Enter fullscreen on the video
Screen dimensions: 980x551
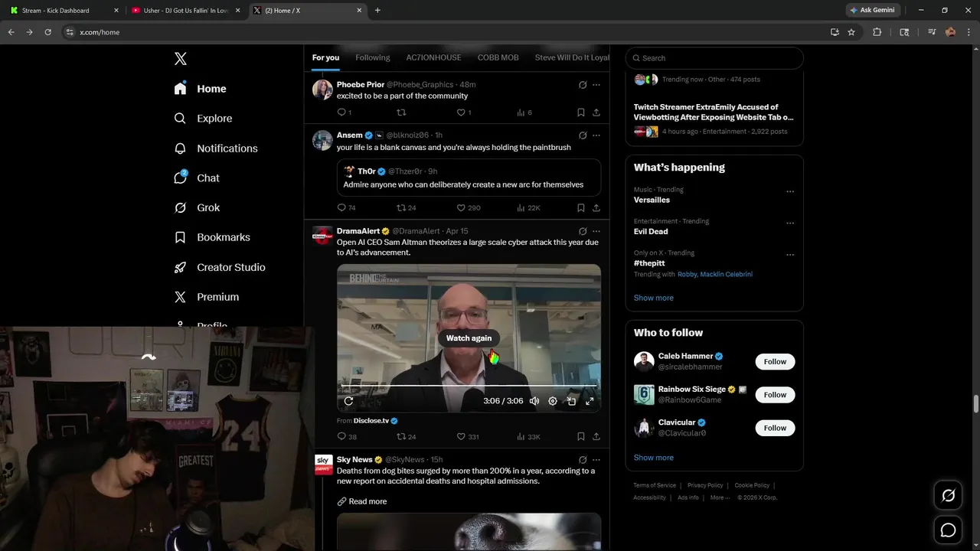[x=590, y=401]
